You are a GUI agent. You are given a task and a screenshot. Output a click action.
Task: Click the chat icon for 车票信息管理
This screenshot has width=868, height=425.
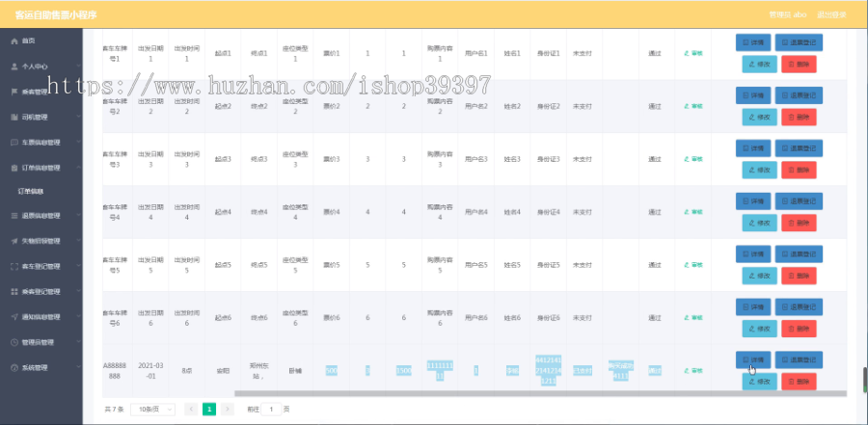coord(14,143)
